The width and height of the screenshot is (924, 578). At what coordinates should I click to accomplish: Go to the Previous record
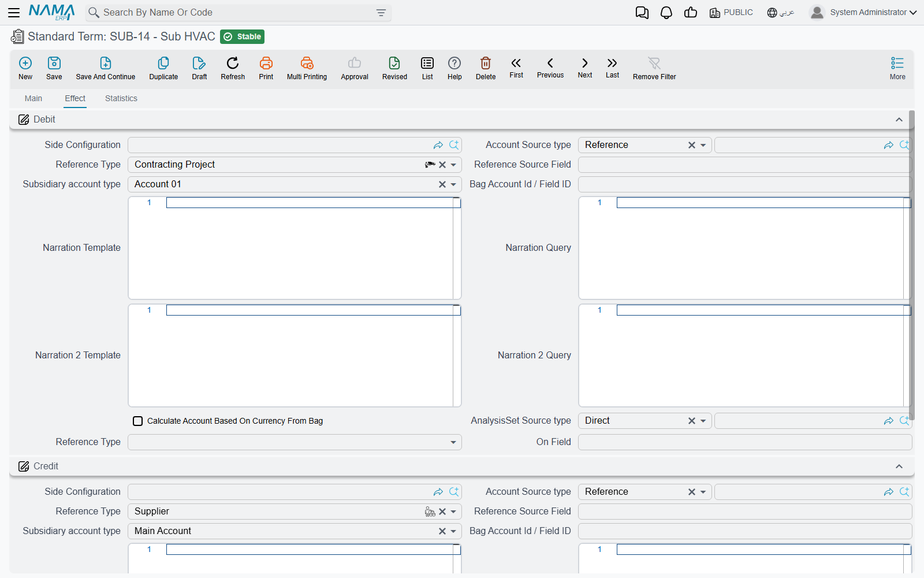pyautogui.click(x=550, y=68)
